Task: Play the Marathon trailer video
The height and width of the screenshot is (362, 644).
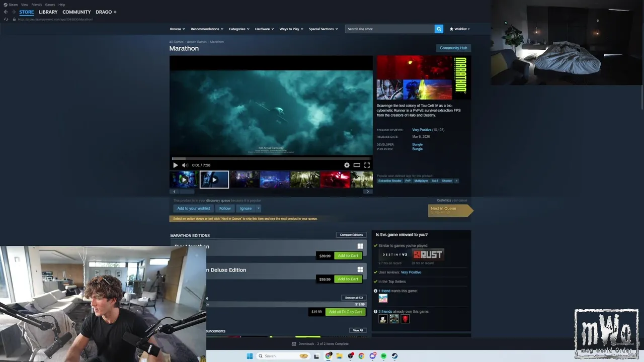Action: [x=176, y=165]
